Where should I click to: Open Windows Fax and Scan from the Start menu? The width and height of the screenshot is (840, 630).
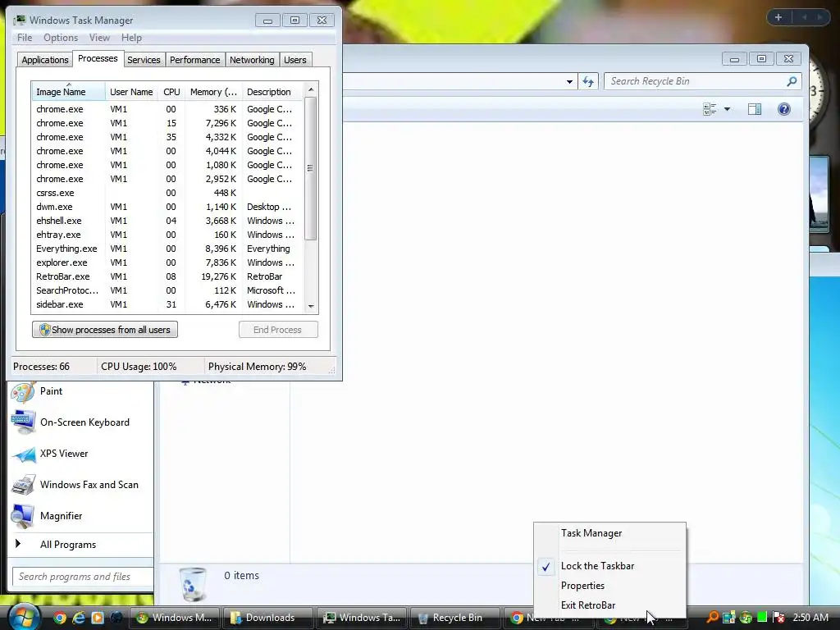point(80,485)
